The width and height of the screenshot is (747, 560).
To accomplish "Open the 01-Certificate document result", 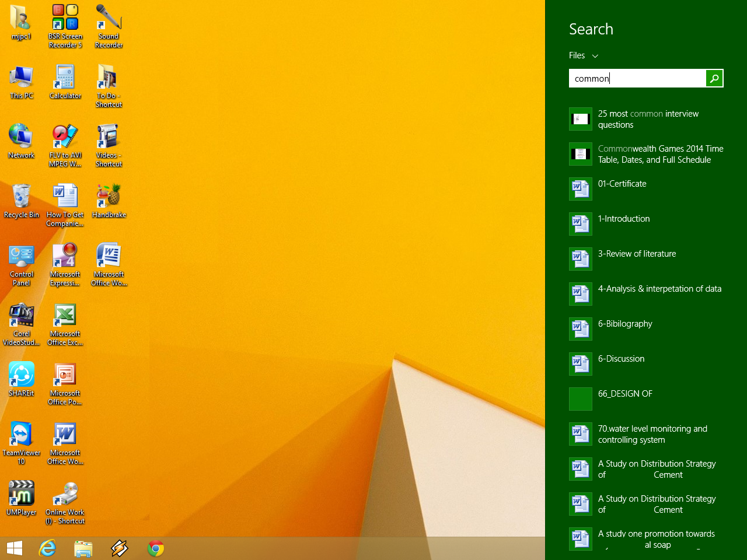I will tap(646, 189).
